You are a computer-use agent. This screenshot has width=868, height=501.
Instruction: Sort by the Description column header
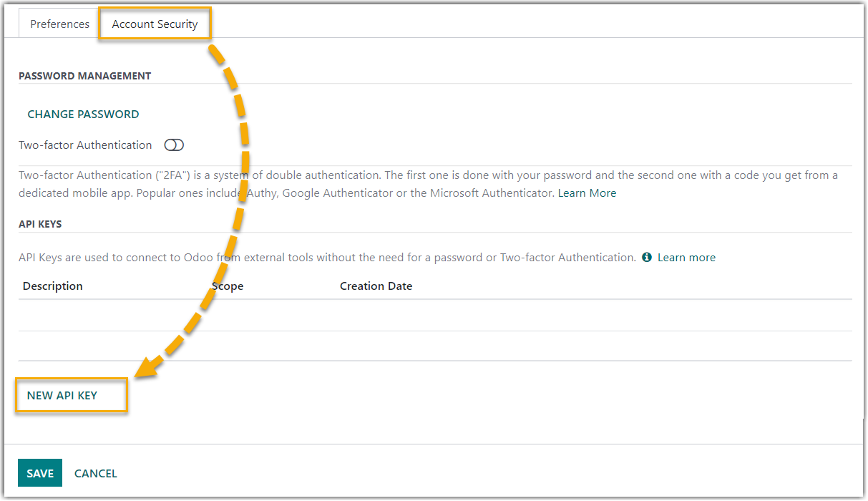click(53, 286)
